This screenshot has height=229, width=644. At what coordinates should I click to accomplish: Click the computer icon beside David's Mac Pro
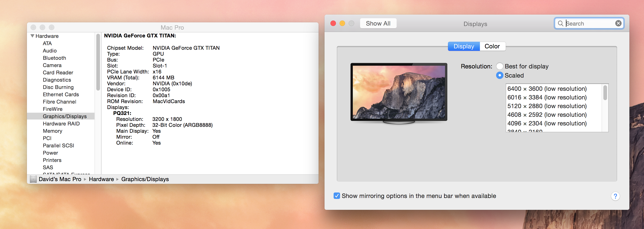point(33,179)
